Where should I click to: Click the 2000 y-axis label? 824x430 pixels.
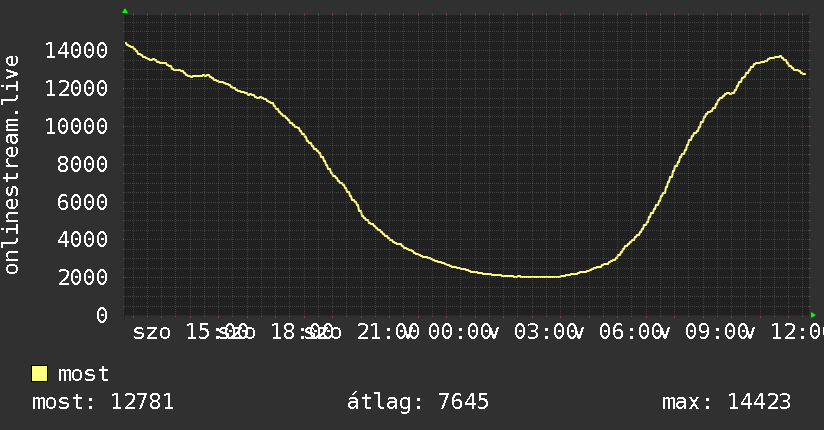coord(83,278)
